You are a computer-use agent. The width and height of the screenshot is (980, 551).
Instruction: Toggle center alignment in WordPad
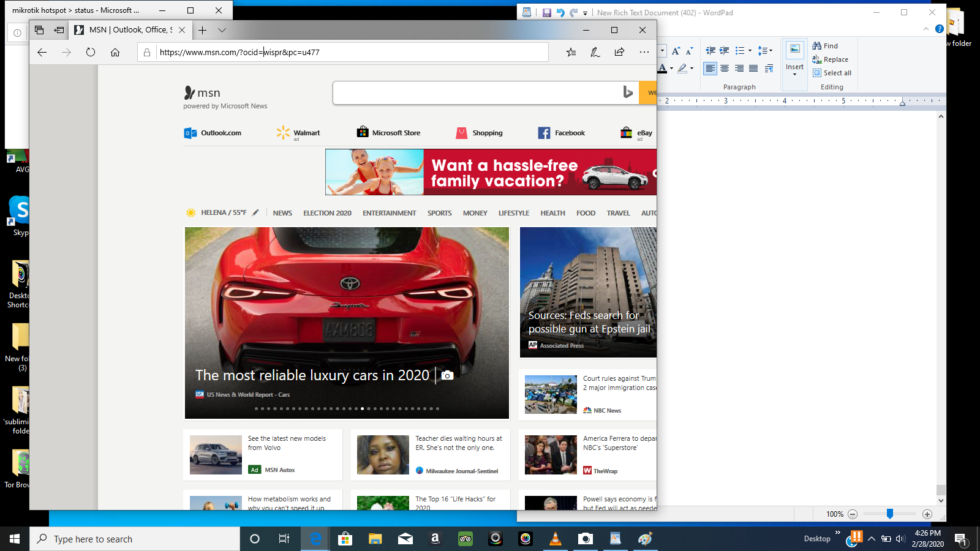725,69
